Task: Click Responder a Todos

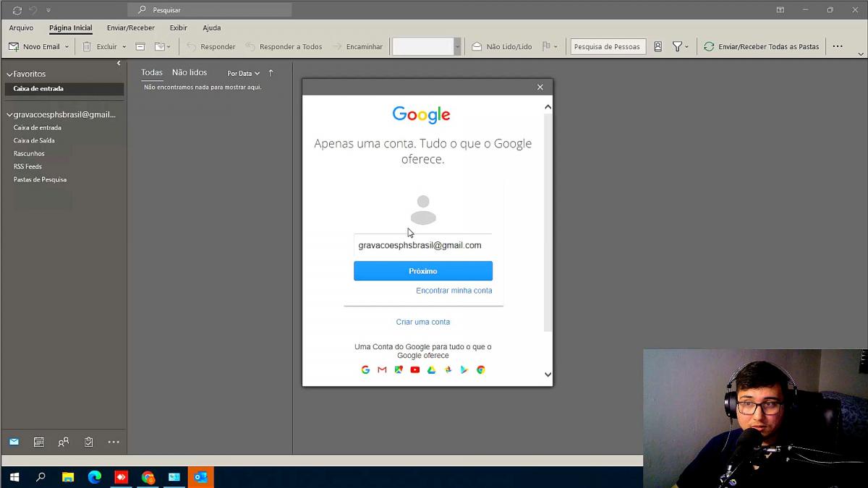Action: 284,46
